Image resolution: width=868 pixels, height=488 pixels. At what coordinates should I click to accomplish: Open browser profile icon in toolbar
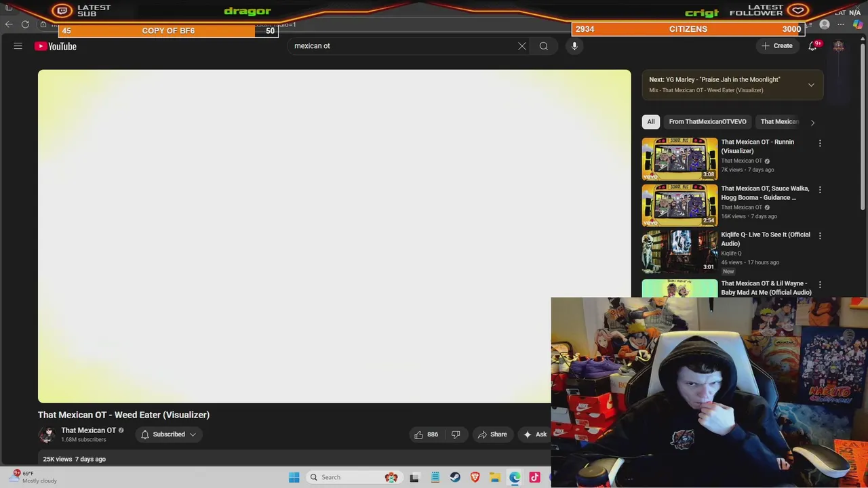[x=825, y=24]
